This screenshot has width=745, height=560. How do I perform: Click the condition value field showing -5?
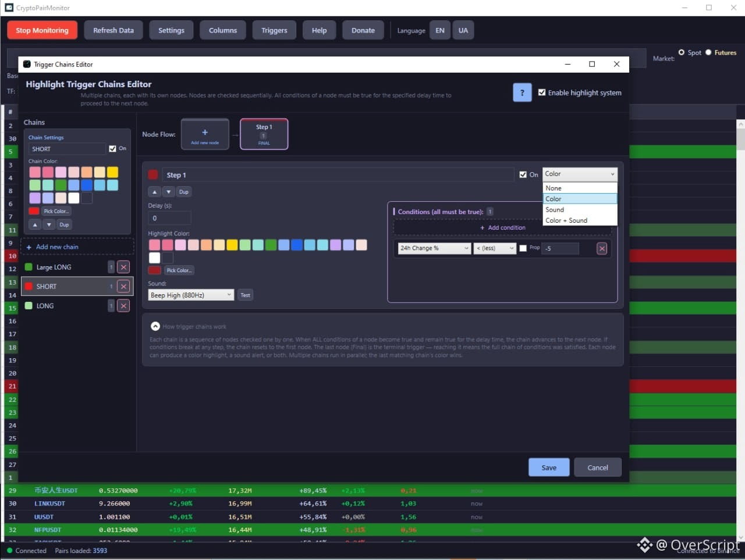coord(560,248)
